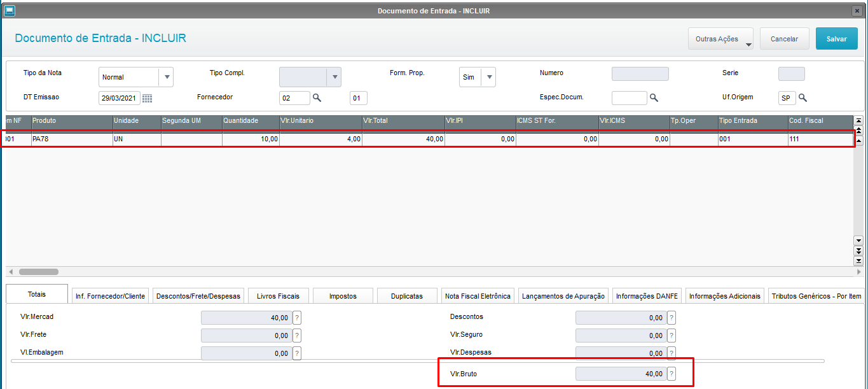
Task: Click Cancelar button
Action: 784,39
